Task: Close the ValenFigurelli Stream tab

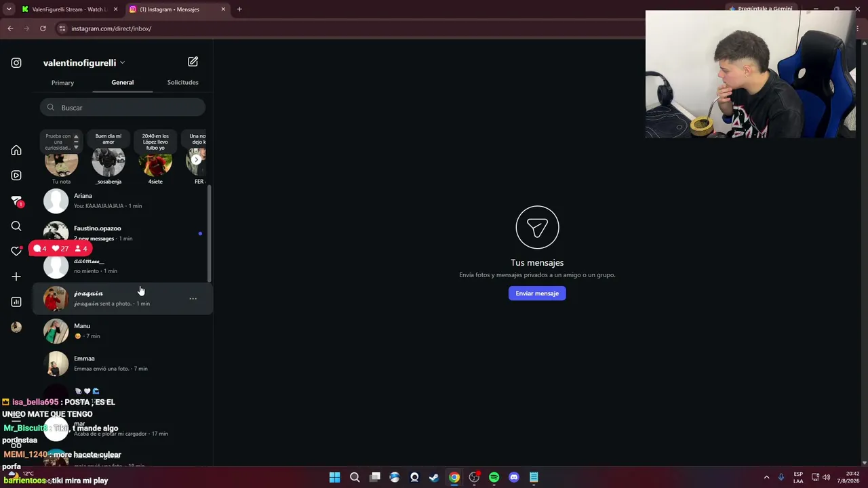Action: 115,9
